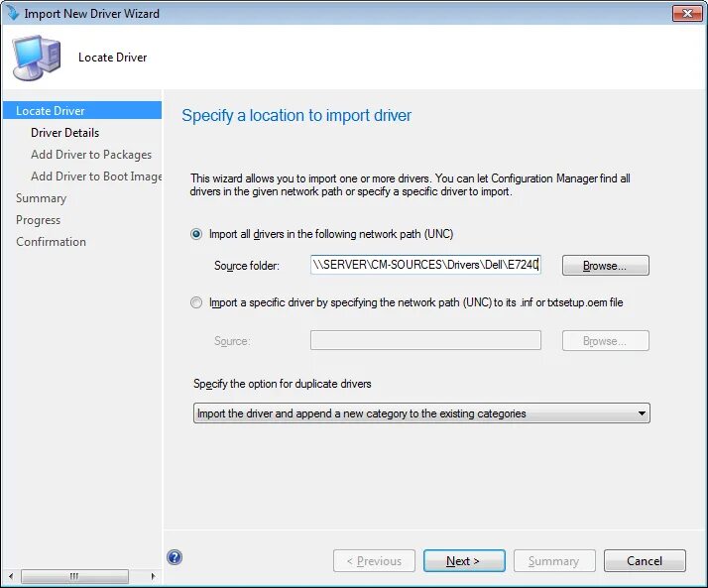The width and height of the screenshot is (708, 588).
Task: Click the wizard arrow icon in the title bar
Action: (x=13, y=13)
